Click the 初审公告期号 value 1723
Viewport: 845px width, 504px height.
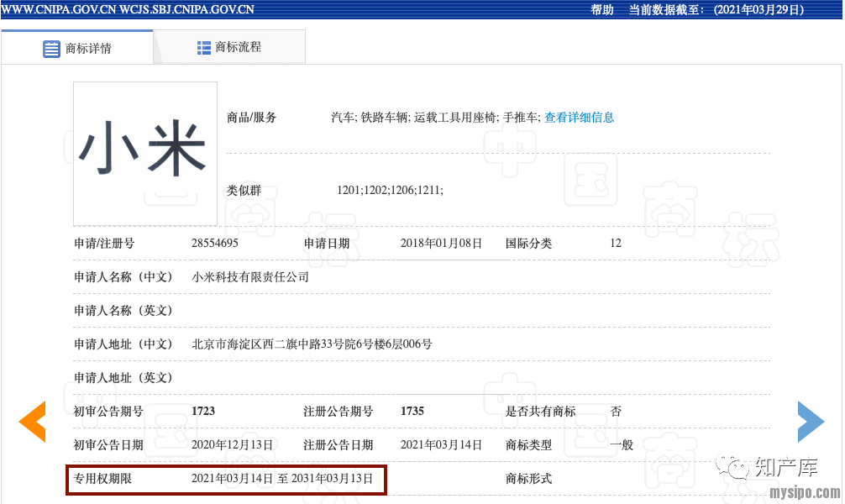point(203,412)
